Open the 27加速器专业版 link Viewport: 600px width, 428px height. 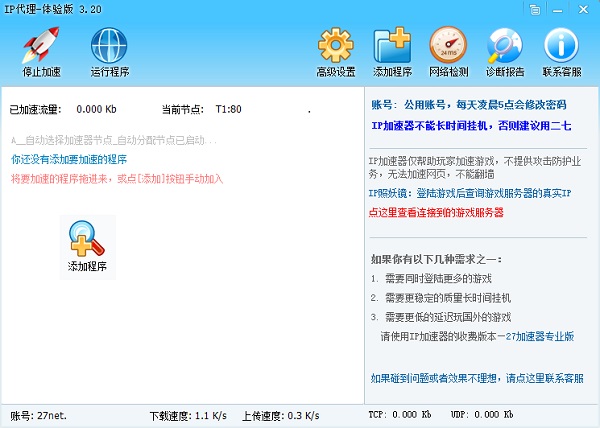tap(538, 336)
